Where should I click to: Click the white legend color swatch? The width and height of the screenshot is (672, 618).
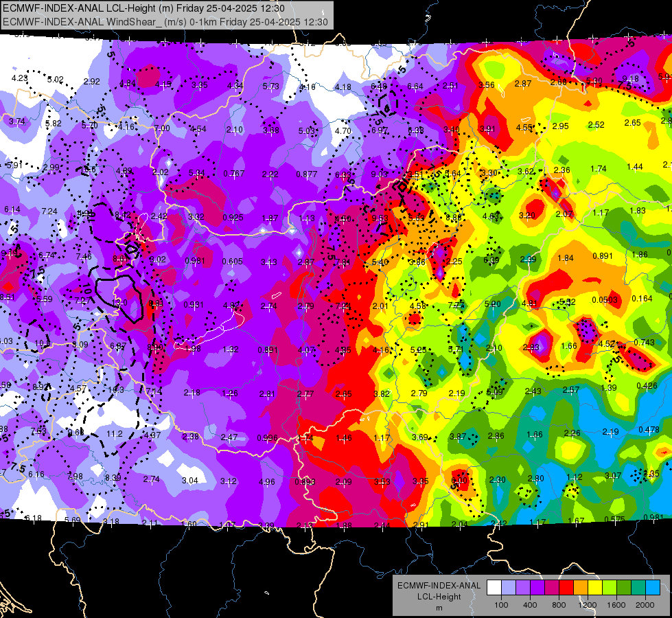click(494, 587)
